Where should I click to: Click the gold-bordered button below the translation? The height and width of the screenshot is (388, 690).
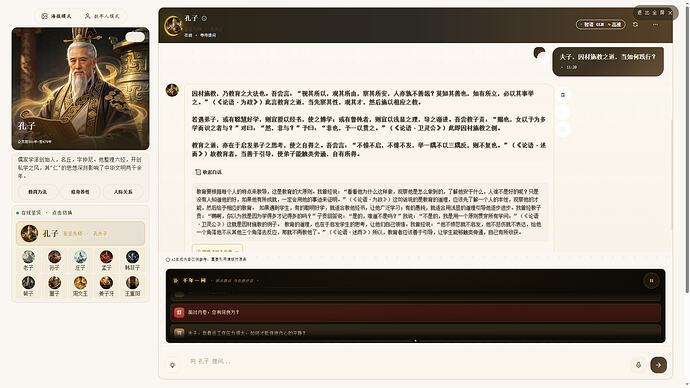click(217, 249)
